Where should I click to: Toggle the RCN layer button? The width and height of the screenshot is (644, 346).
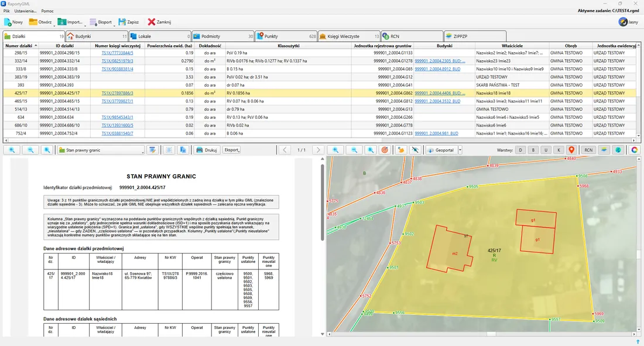[x=588, y=150]
